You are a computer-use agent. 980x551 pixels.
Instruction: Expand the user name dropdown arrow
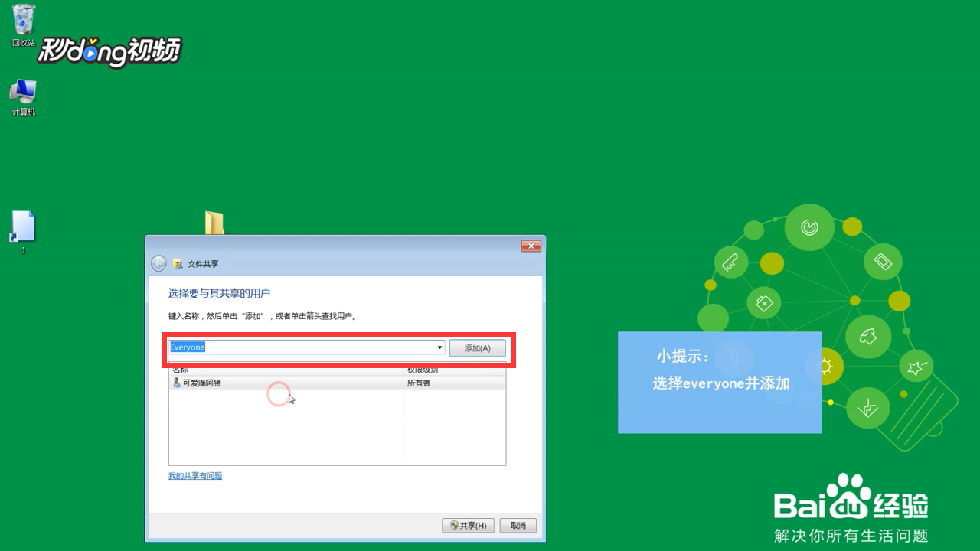click(439, 347)
